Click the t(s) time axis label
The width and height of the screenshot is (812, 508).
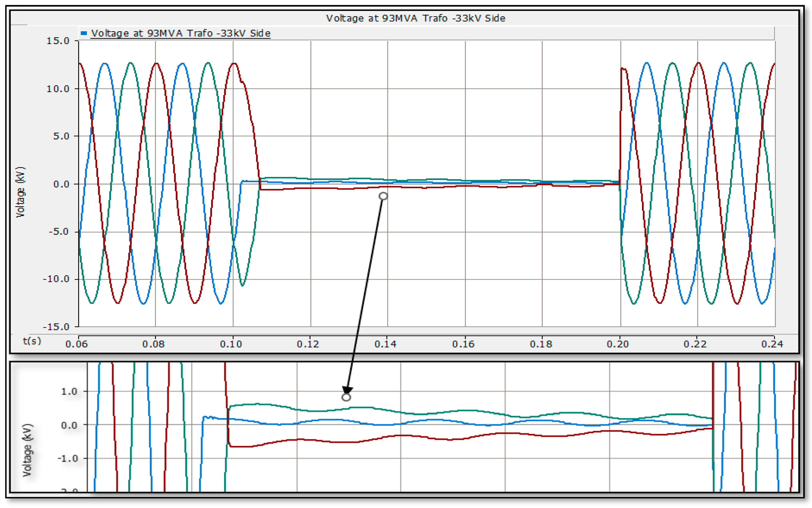click(x=32, y=341)
